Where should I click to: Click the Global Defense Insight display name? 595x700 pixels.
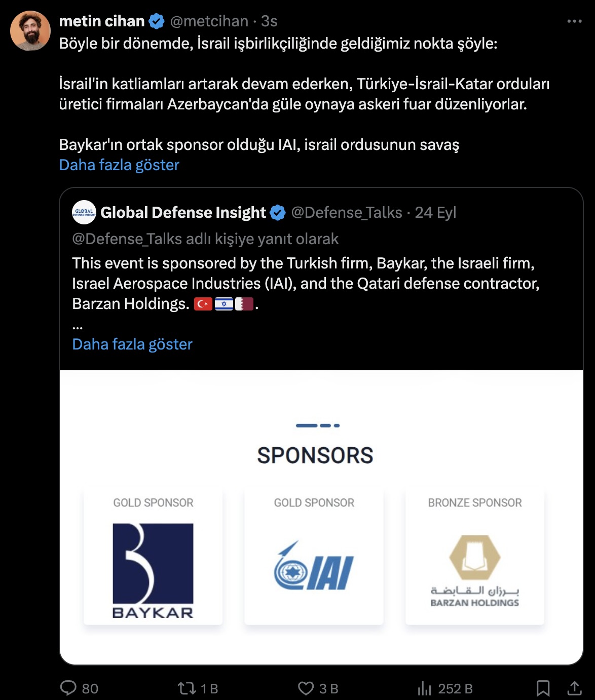tap(183, 213)
